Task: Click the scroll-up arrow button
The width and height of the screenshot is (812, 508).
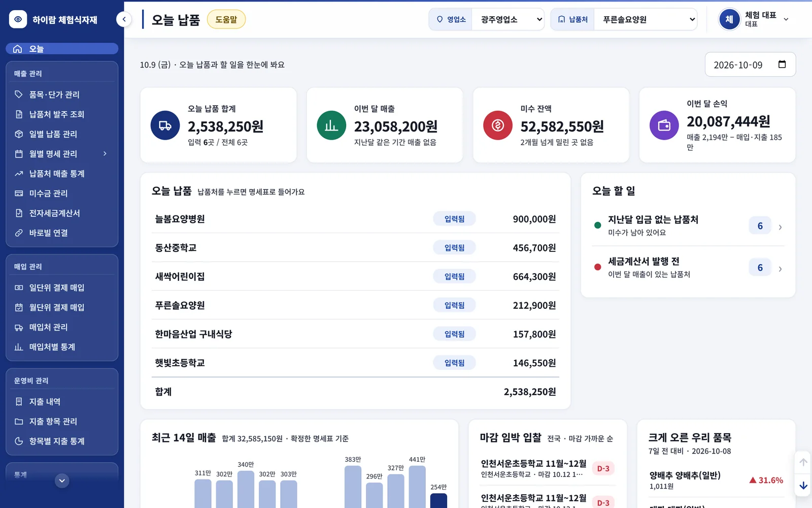Action: [803, 462]
